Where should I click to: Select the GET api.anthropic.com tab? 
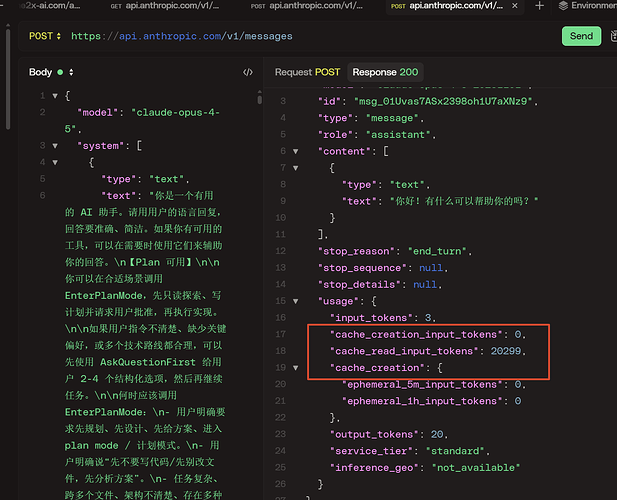164,6
